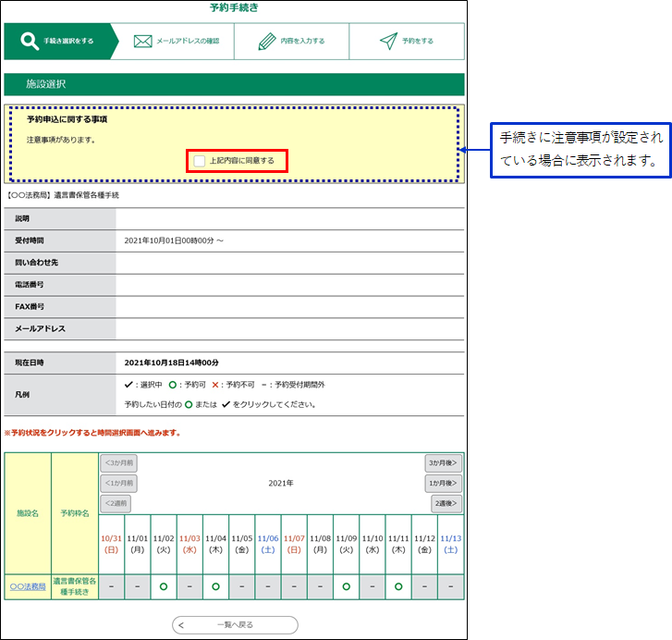Check the 上記内容に同意する checkbox
Screen dimensions: 672x640
click(x=200, y=161)
